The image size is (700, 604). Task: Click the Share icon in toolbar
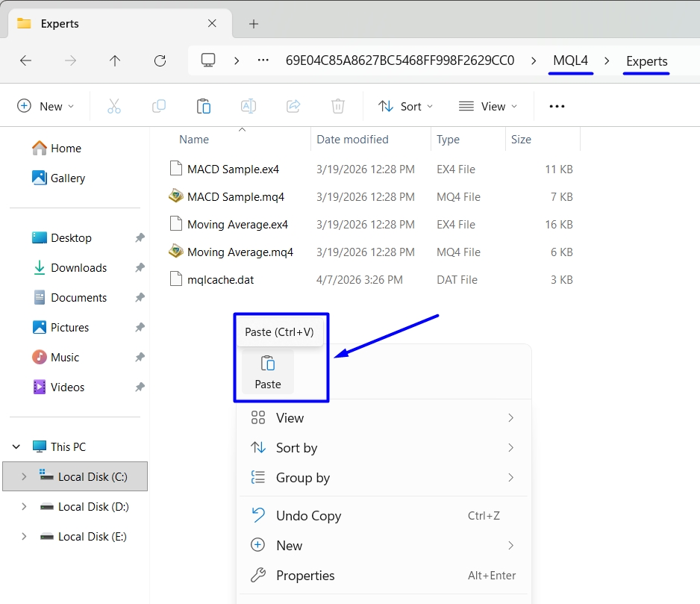pos(293,106)
